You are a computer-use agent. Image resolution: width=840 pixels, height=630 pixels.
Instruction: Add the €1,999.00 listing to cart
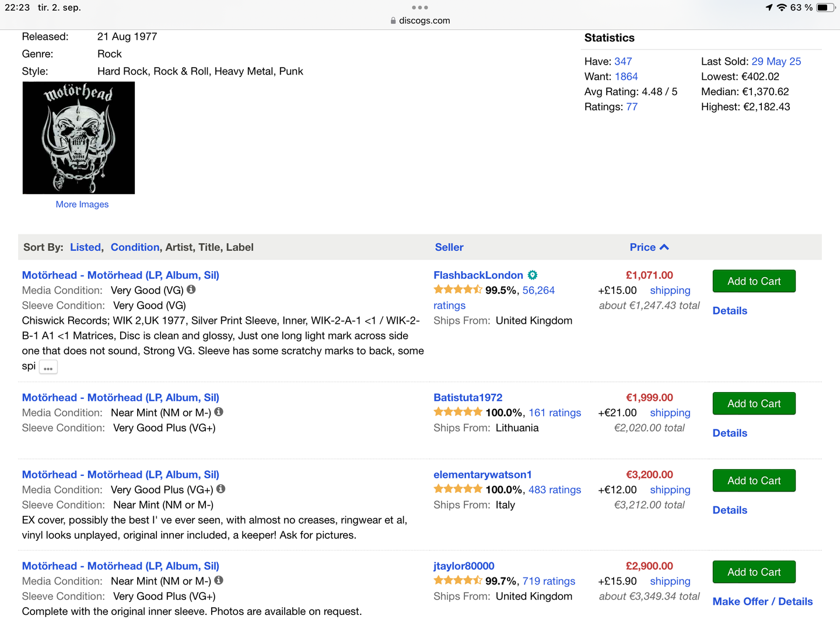tap(754, 404)
